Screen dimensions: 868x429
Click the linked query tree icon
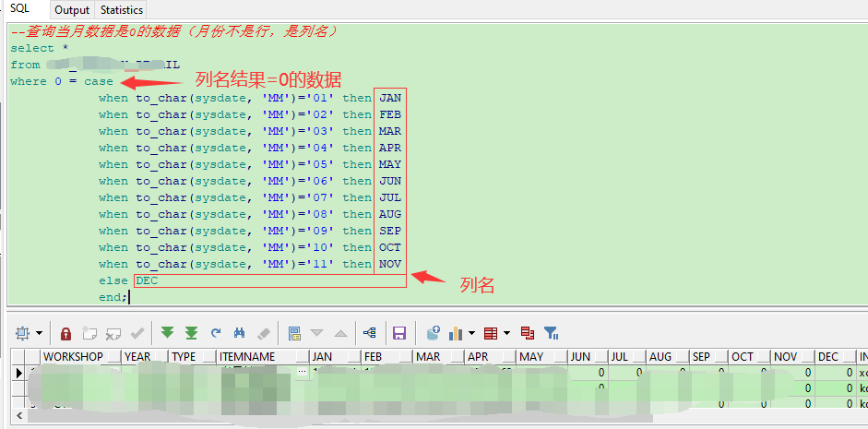(x=369, y=333)
